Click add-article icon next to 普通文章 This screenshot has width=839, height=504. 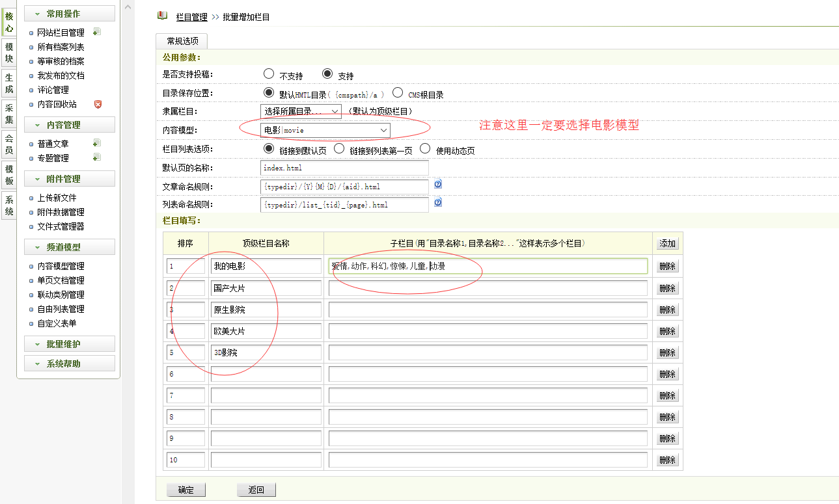tap(97, 143)
